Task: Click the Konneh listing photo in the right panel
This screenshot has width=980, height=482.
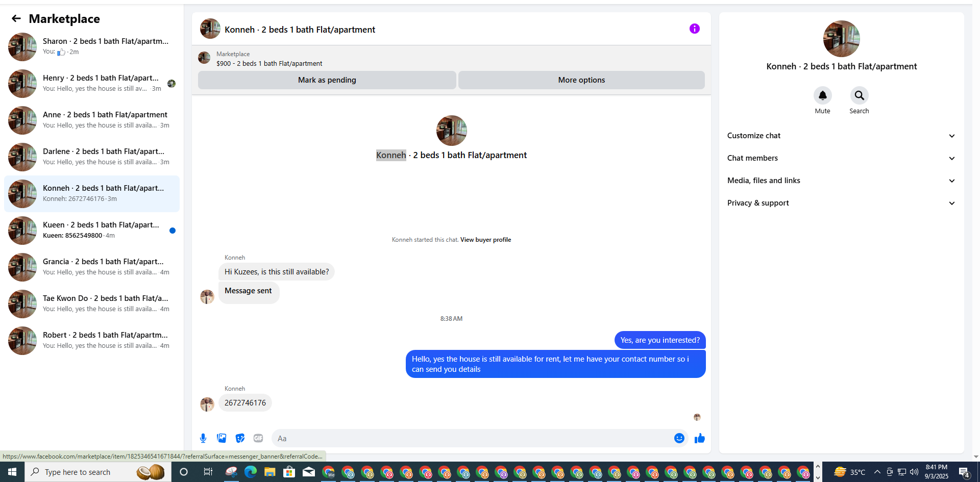Action: click(x=841, y=39)
